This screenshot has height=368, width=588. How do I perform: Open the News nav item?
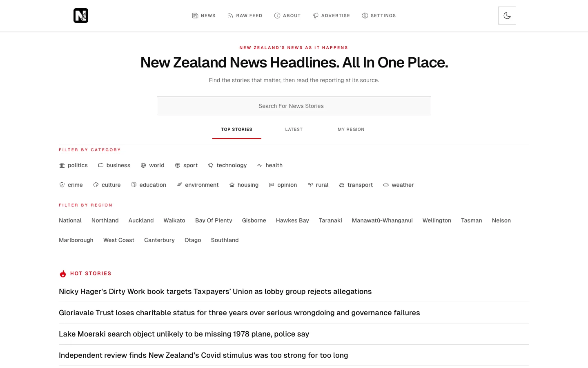click(204, 16)
